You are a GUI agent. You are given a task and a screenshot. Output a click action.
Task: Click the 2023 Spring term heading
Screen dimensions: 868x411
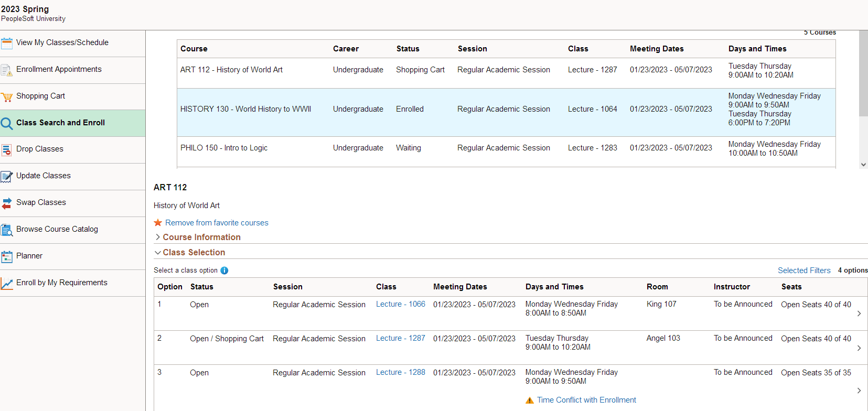[x=25, y=9]
